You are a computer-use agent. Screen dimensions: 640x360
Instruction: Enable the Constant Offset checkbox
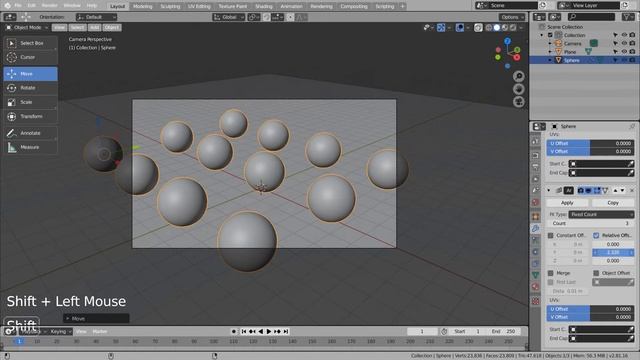(551, 236)
